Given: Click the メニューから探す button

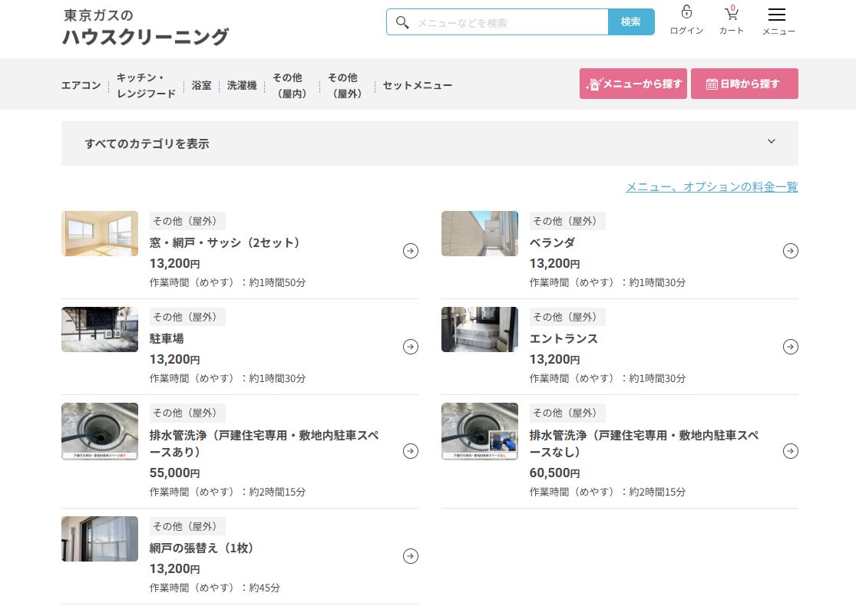Looking at the screenshot, I should tap(633, 84).
